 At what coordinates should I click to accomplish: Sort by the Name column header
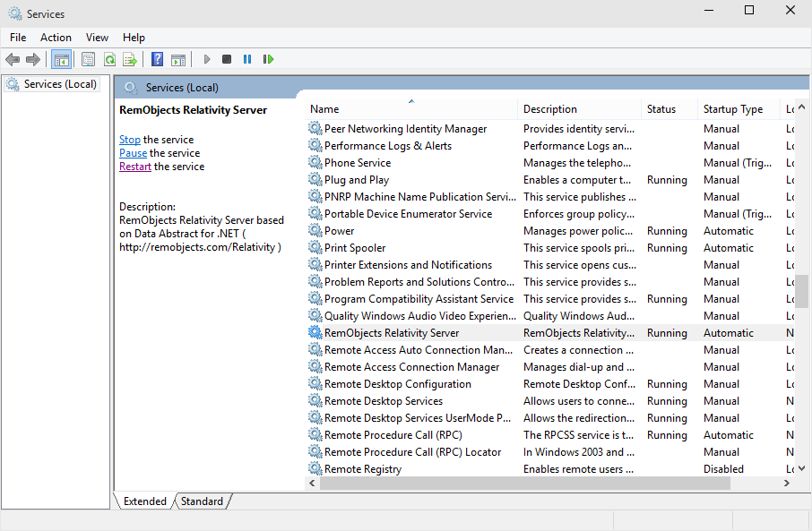tap(411, 109)
